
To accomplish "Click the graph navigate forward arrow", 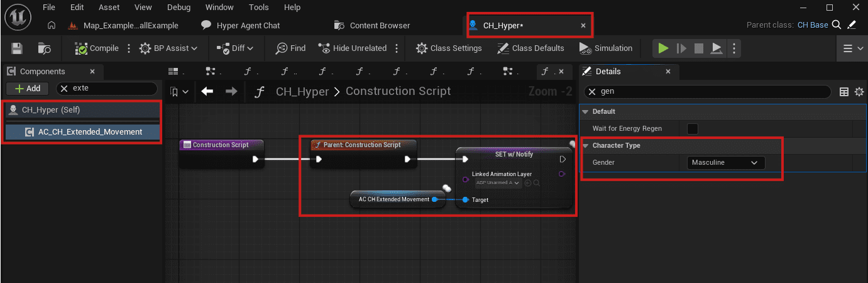I will coord(231,92).
